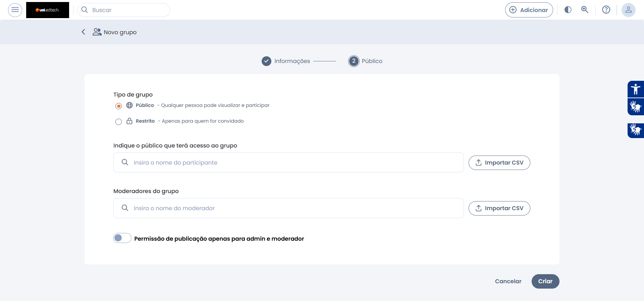Click Cancelar to discard the group
The image size is (644, 301).
(x=508, y=281)
